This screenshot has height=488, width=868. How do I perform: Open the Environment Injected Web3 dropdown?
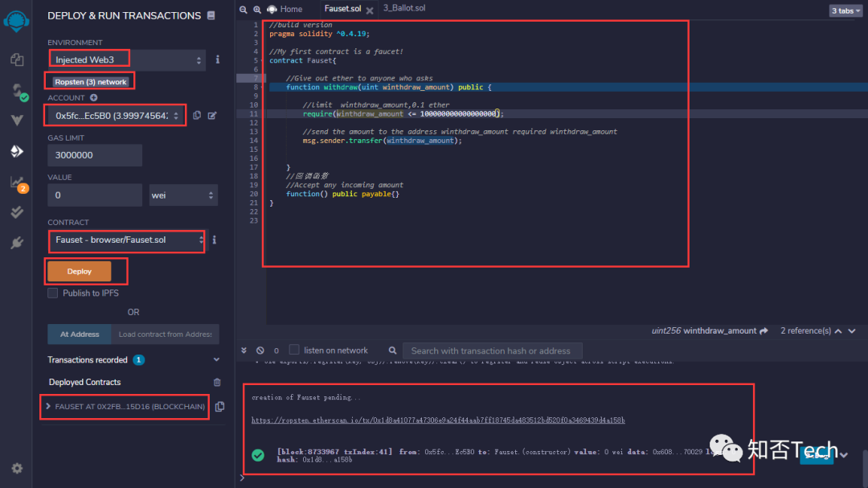(127, 59)
